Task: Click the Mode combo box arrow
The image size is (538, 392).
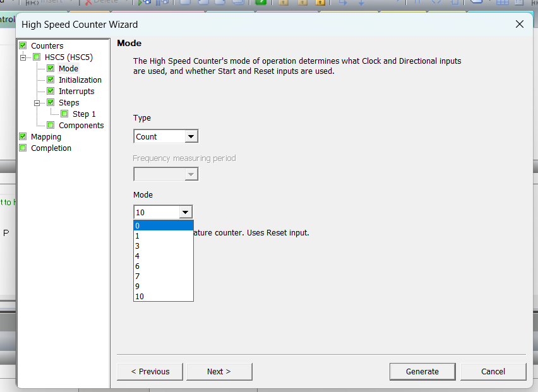Action: (185, 212)
